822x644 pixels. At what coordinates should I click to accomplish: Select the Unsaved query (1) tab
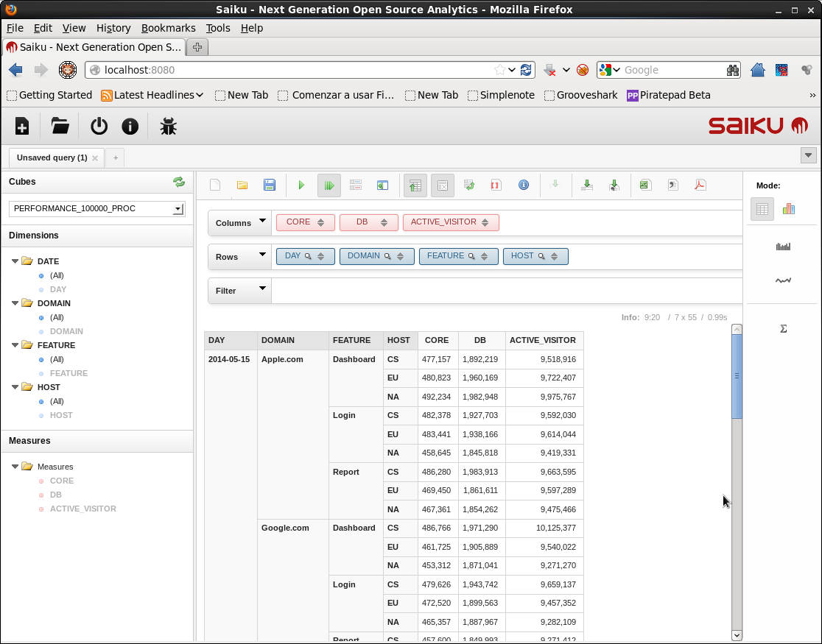(x=52, y=158)
